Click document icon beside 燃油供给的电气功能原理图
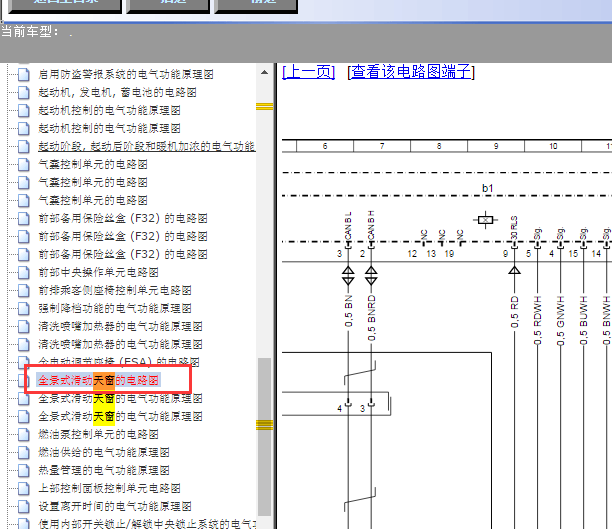 pos(24,452)
